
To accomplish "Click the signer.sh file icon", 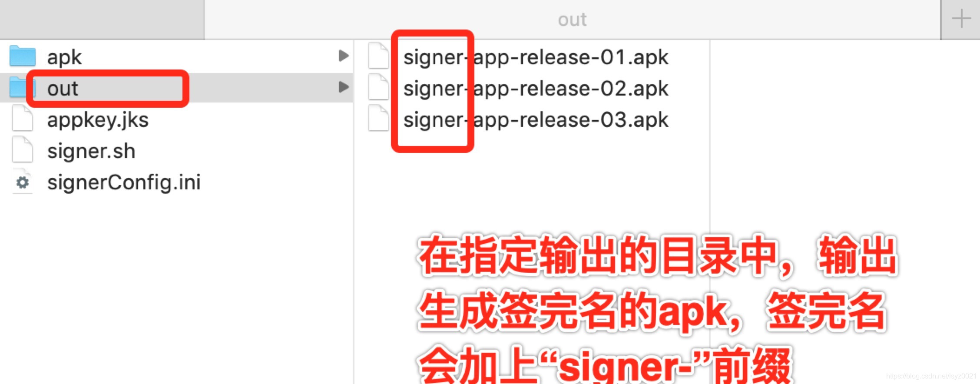I will coord(22,149).
